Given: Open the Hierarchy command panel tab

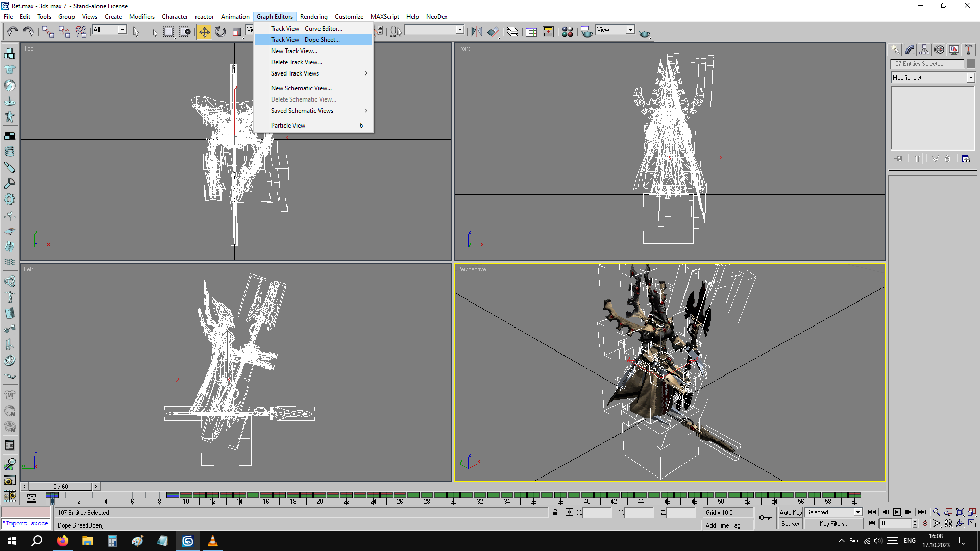Looking at the screenshot, I should [924, 49].
